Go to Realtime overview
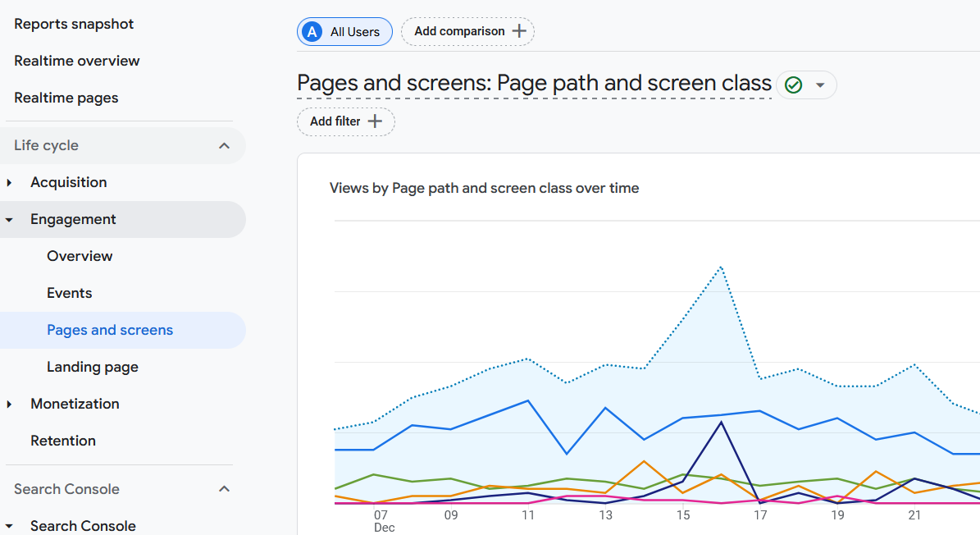 coord(77,61)
